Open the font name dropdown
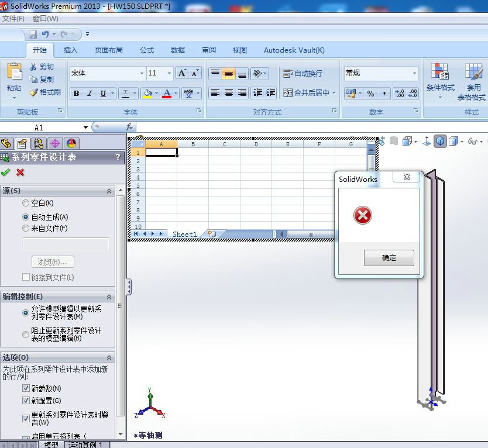 pos(142,74)
